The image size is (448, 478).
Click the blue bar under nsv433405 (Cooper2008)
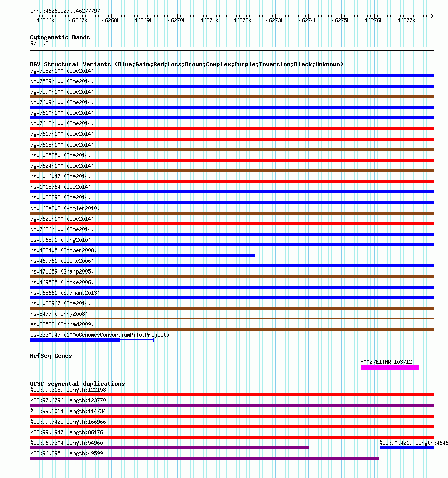click(x=142, y=255)
